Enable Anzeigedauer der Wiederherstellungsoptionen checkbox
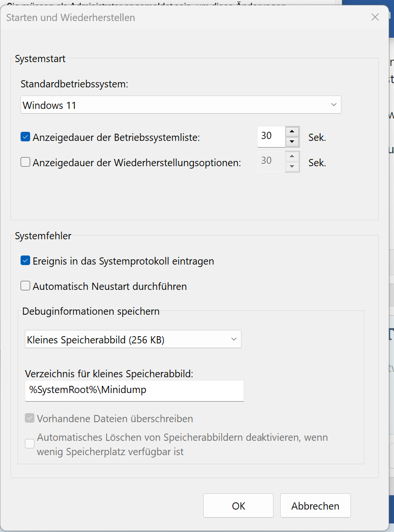 [25, 162]
